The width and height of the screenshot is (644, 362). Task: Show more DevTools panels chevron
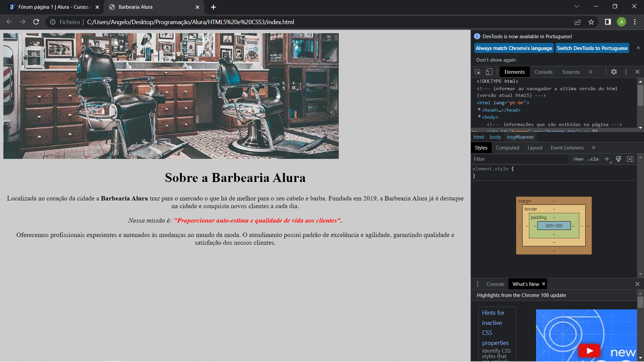click(590, 72)
